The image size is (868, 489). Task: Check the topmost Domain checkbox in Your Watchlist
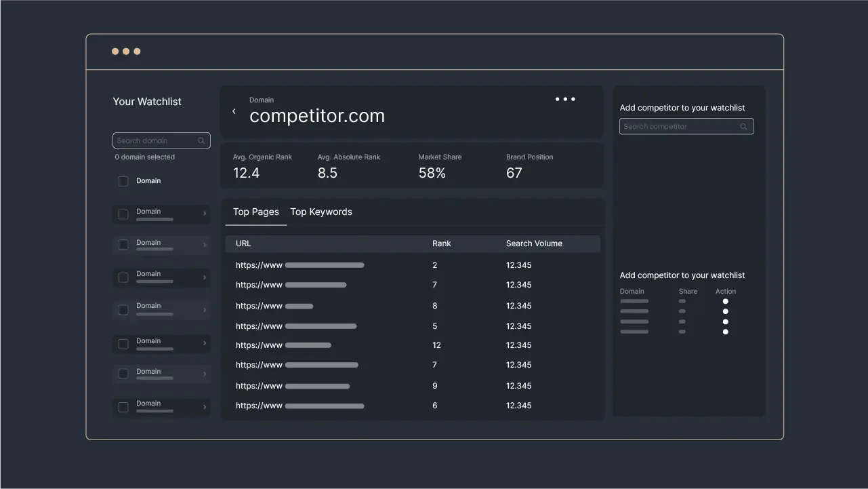(123, 181)
